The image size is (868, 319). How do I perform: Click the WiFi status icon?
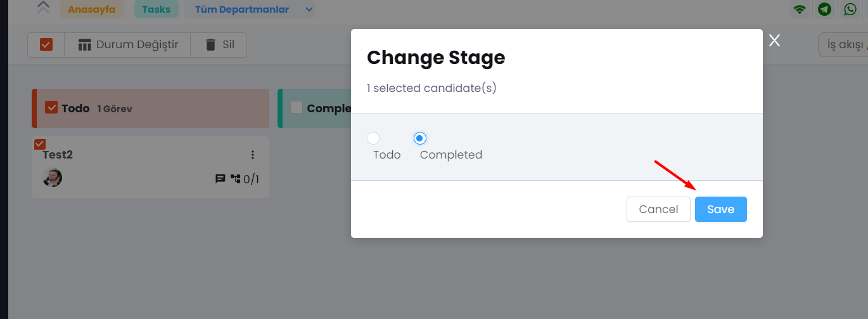point(800,10)
